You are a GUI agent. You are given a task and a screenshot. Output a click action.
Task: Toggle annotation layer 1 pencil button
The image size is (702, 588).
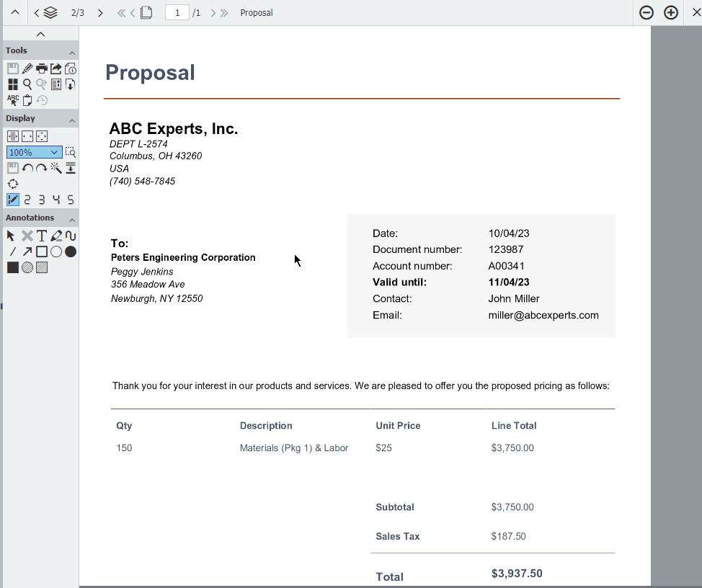(x=13, y=200)
